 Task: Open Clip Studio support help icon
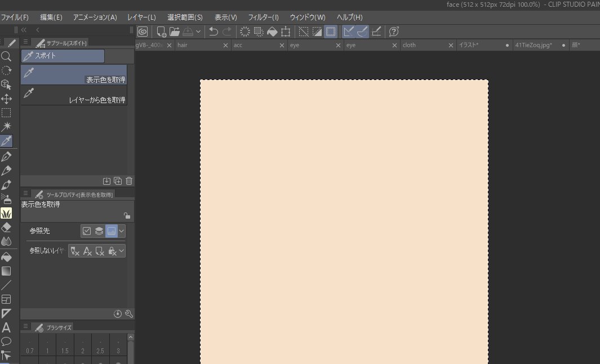tap(394, 32)
